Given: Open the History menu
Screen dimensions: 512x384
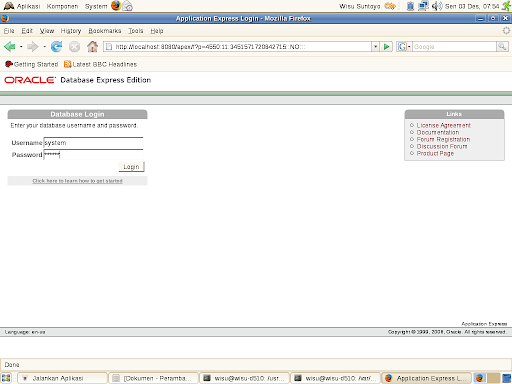Looking at the screenshot, I should click(x=71, y=31).
